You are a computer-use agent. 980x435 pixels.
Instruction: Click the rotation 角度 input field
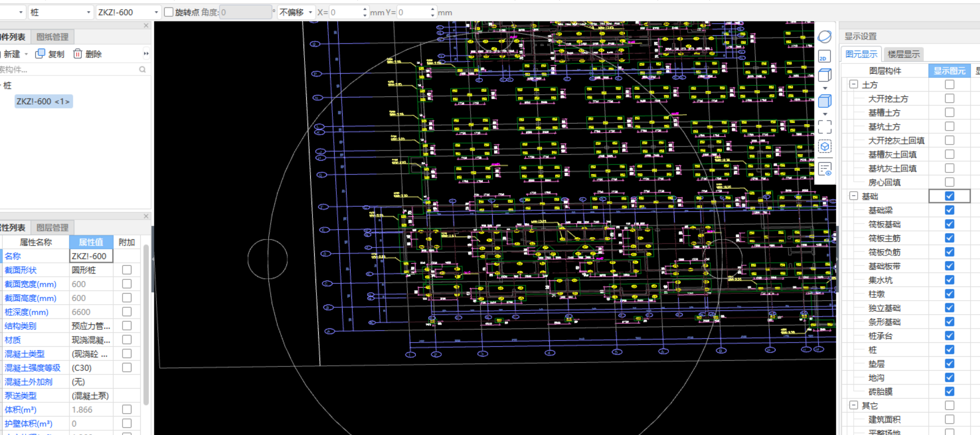(x=245, y=12)
